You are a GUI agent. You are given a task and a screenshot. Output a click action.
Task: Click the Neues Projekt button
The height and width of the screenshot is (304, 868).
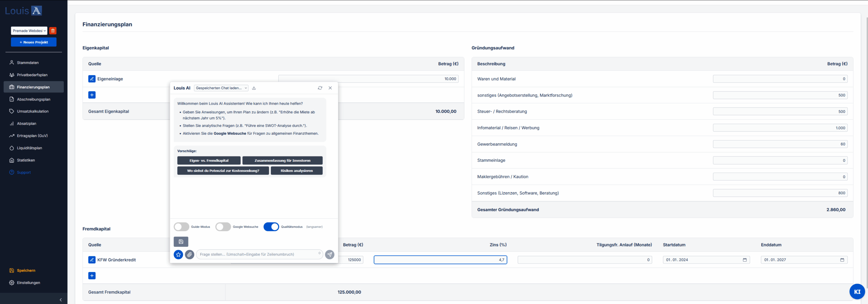click(x=34, y=42)
